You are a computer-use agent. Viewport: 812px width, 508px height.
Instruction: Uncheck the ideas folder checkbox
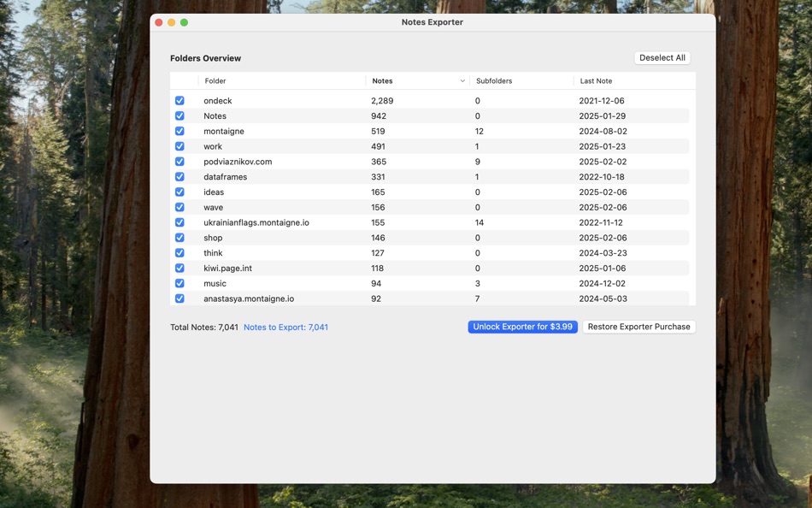click(x=179, y=192)
